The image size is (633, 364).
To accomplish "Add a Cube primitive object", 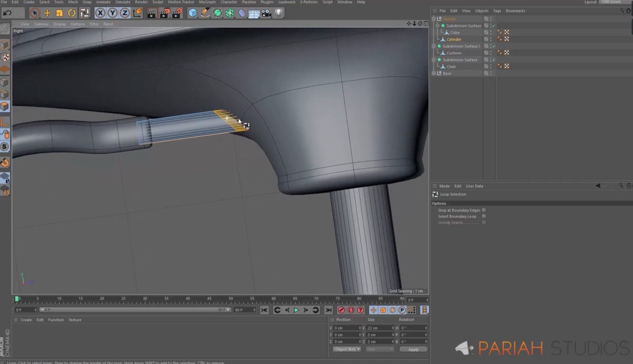I will pyautogui.click(x=193, y=13).
